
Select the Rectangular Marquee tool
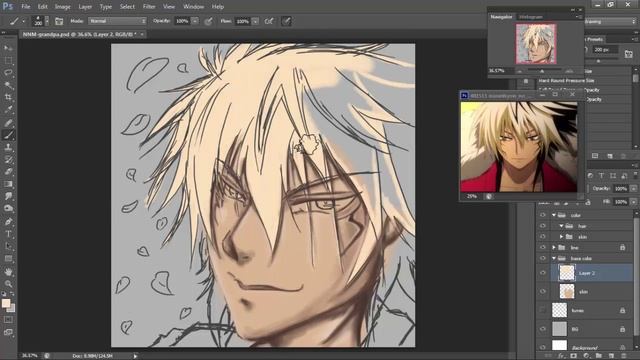click(8, 61)
